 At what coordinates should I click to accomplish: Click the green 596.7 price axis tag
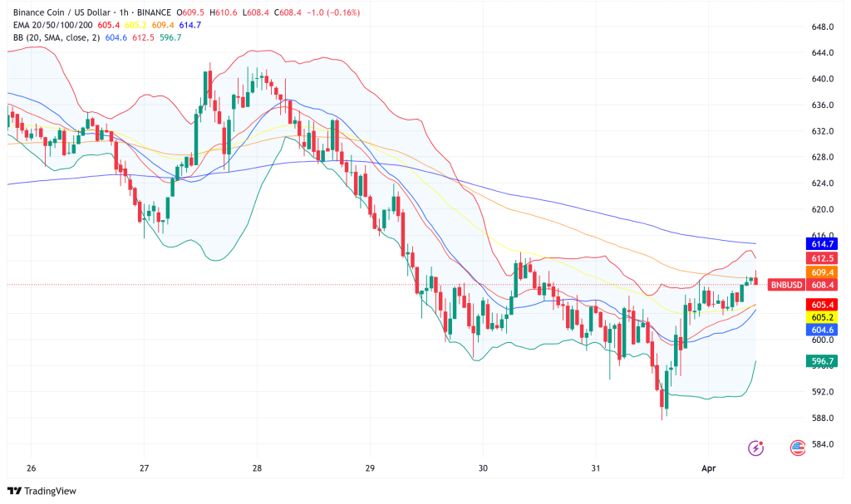(822, 361)
